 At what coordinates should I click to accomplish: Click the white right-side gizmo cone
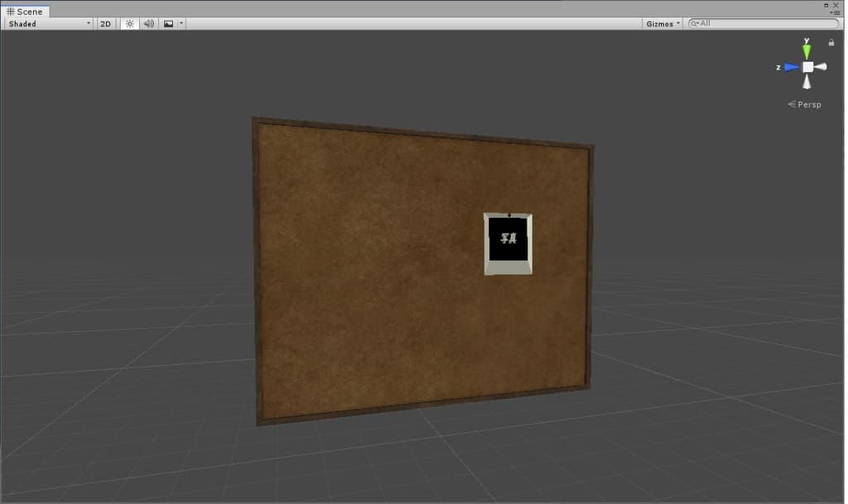click(x=821, y=67)
